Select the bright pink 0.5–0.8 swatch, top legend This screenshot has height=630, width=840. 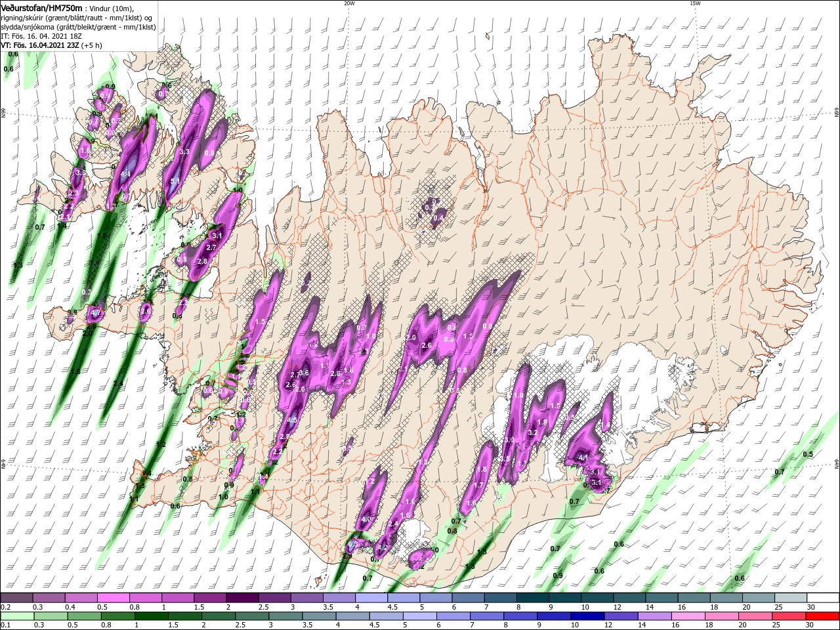pos(114,598)
